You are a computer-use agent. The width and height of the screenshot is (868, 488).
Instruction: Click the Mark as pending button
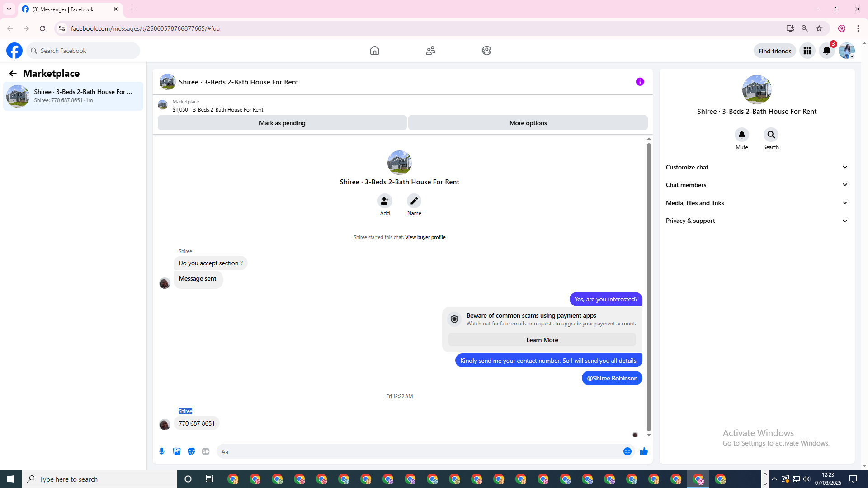[282, 123]
